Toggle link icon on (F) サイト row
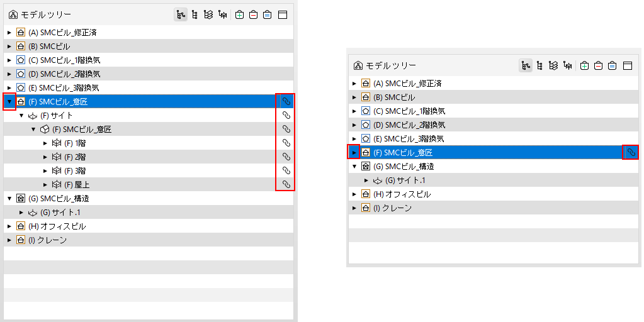 [x=286, y=115]
